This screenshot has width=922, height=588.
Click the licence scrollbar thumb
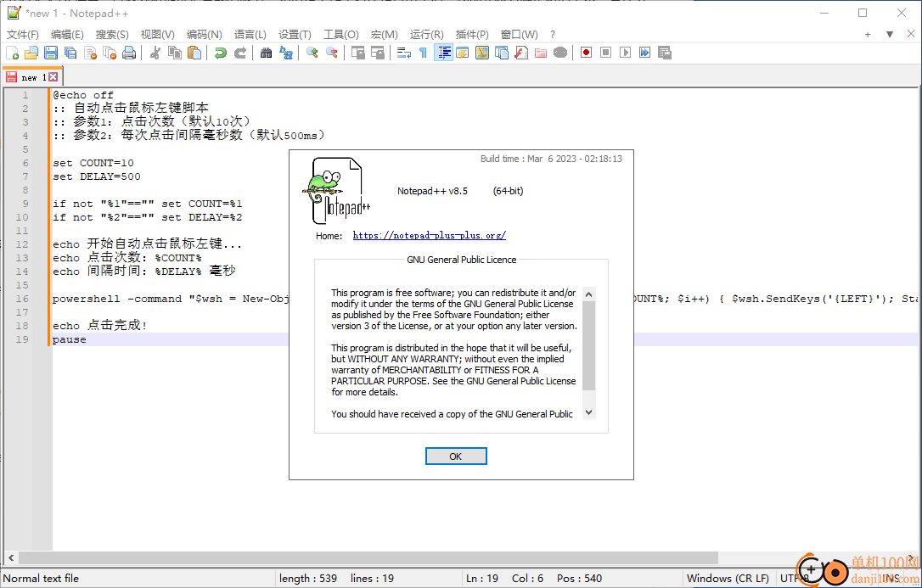pos(588,346)
